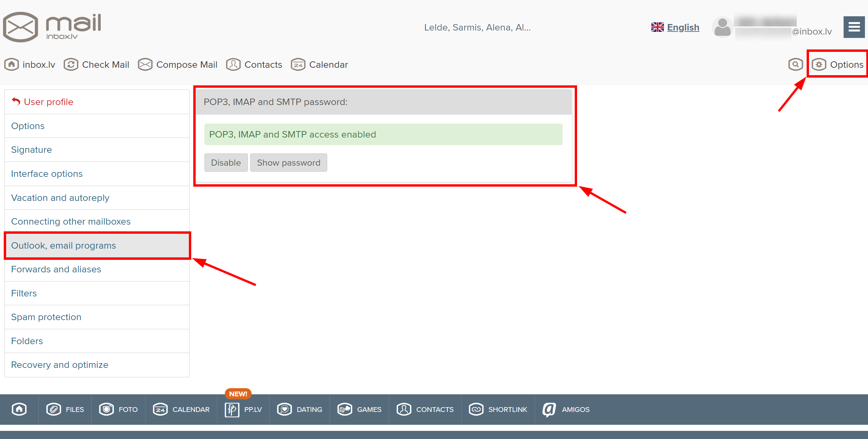Click the @inbox.lv account address

[x=811, y=32]
